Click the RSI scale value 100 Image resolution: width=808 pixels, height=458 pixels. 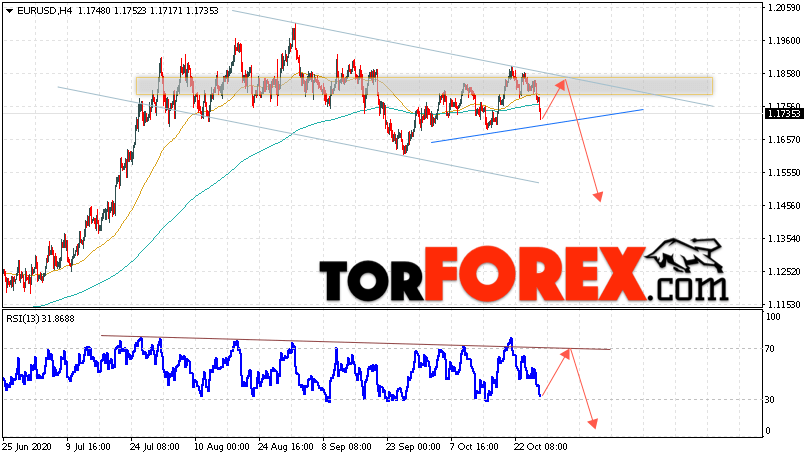pyautogui.click(x=773, y=317)
